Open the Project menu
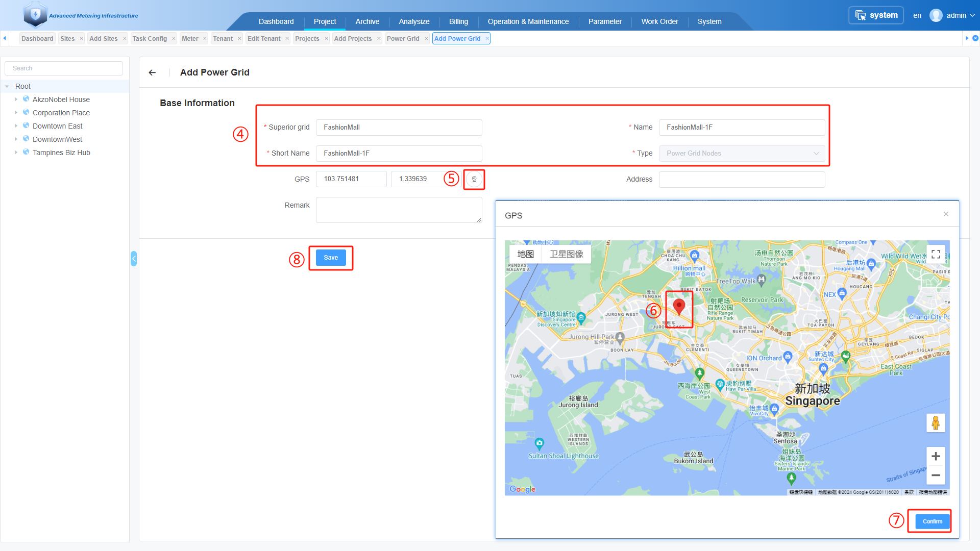 (325, 21)
